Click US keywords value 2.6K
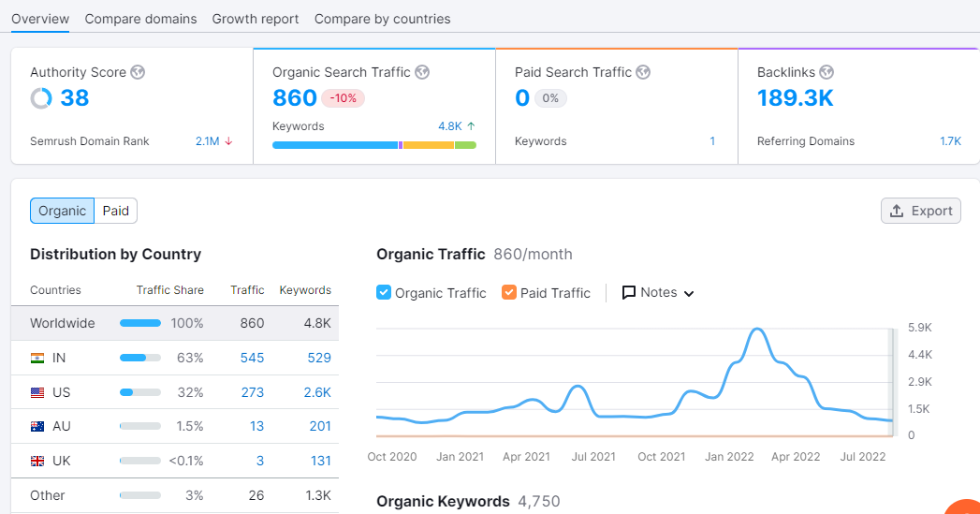This screenshot has width=980, height=514. (x=317, y=392)
